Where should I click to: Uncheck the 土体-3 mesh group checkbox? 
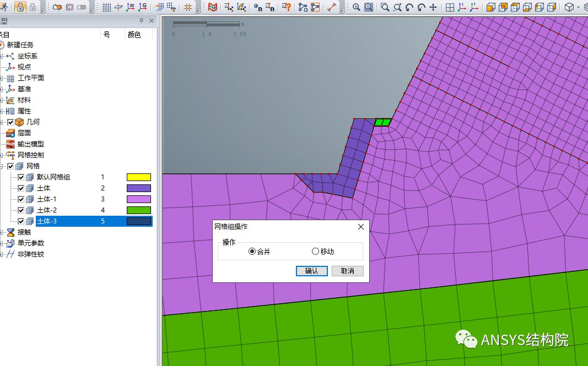(x=21, y=221)
